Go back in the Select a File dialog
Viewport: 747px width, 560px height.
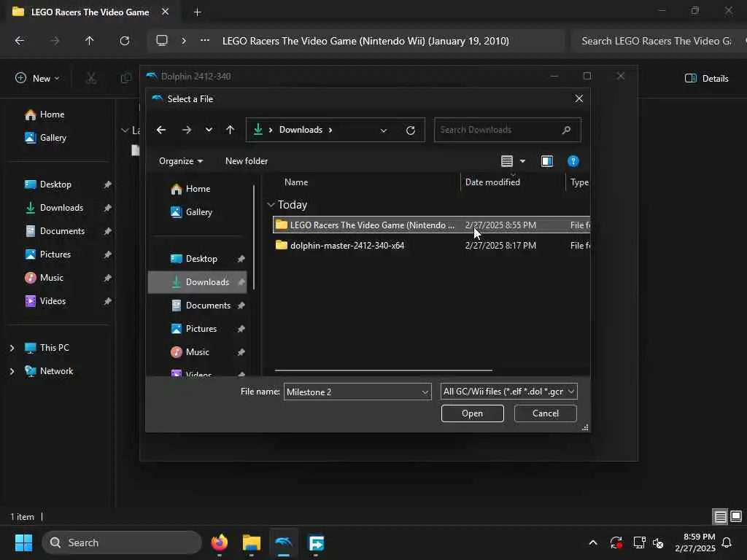pos(161,130)
